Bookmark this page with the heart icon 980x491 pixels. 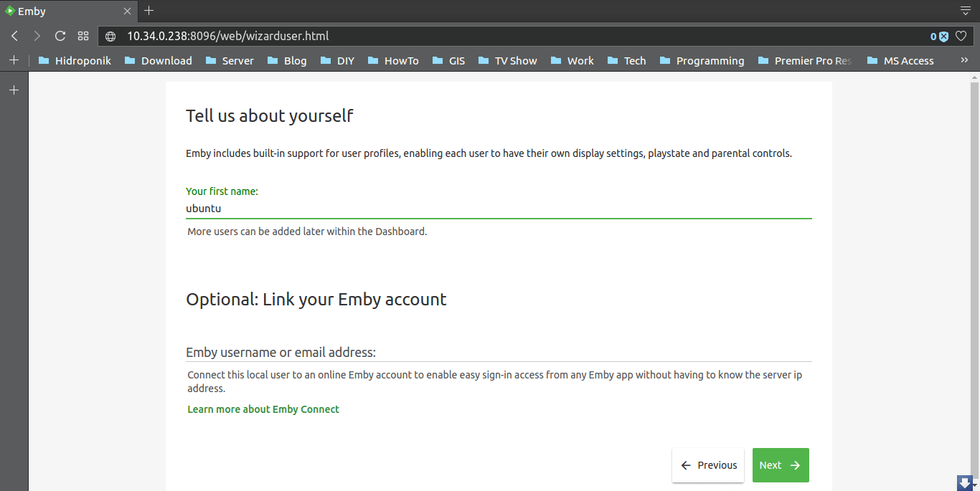(x=962, y=36)
